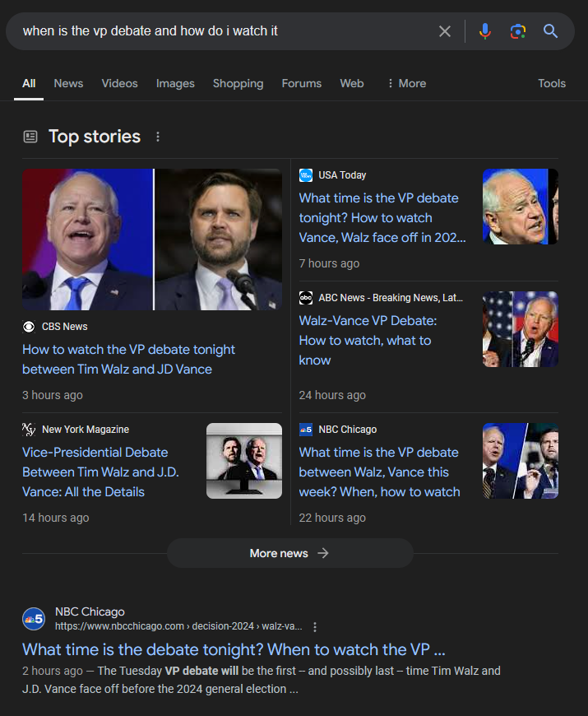Click the '14 hours ago' timestamp
This screenshot has height=716, width=588.
pyautogui.click(x=56, y=518)
